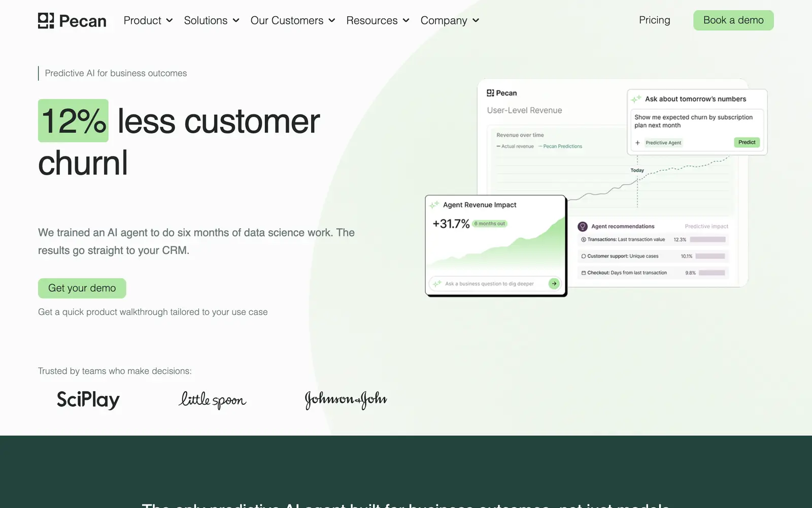Click the Ask a business question field
Viewport: 812px width, 508px height.
pos(495,283)
